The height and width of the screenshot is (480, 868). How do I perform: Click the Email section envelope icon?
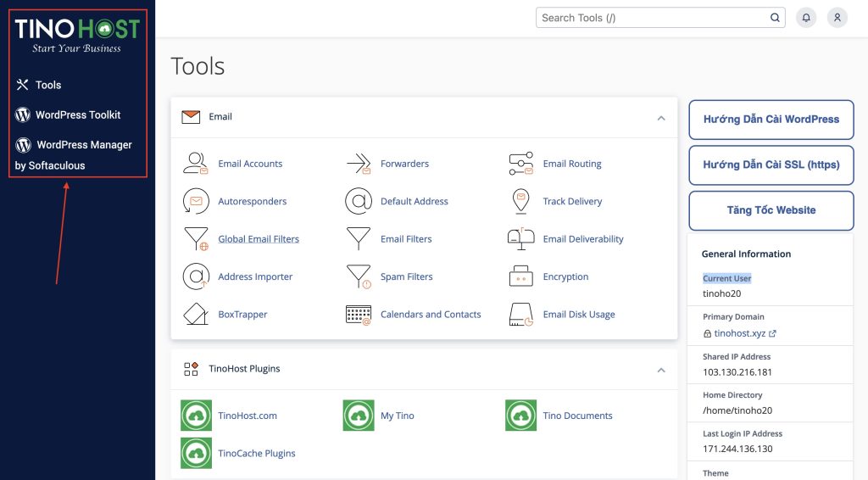[191, 117]
